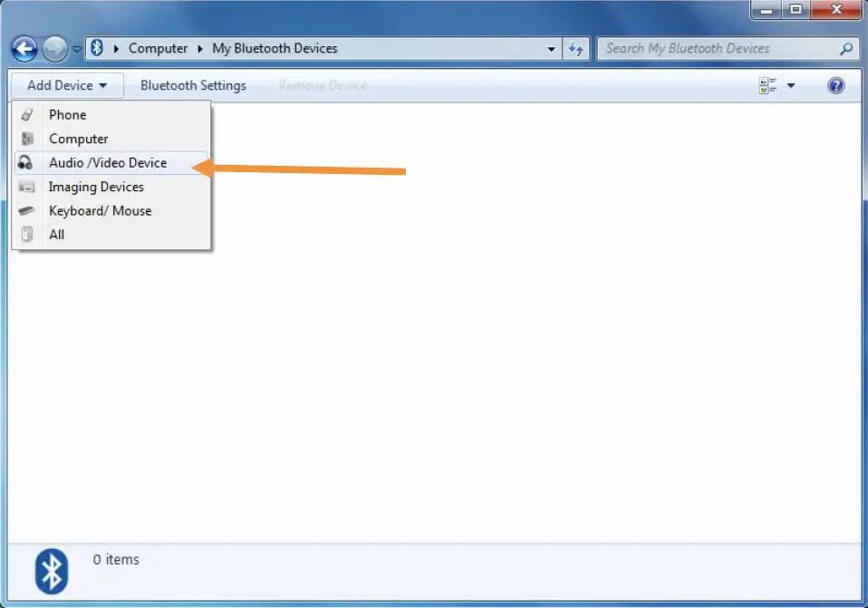Image resolution: width=868 pixels, height=608 pixels.
Task: Select Keyboard/ Mouse menu entry
Action: click(111, 211)
